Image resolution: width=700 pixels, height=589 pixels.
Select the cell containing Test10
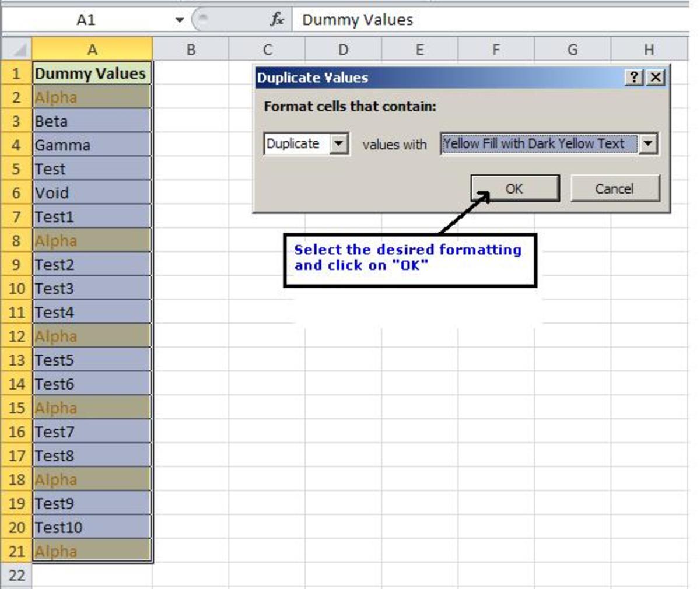click(x=90, y=527)
